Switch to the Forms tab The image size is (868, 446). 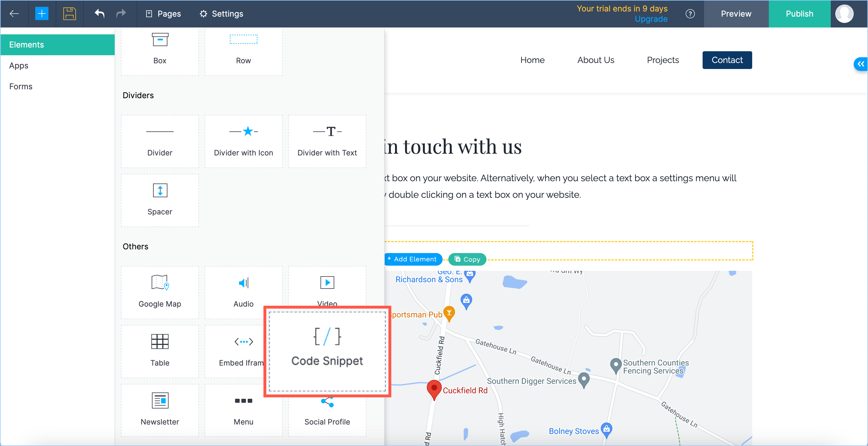tap(21, 86)
